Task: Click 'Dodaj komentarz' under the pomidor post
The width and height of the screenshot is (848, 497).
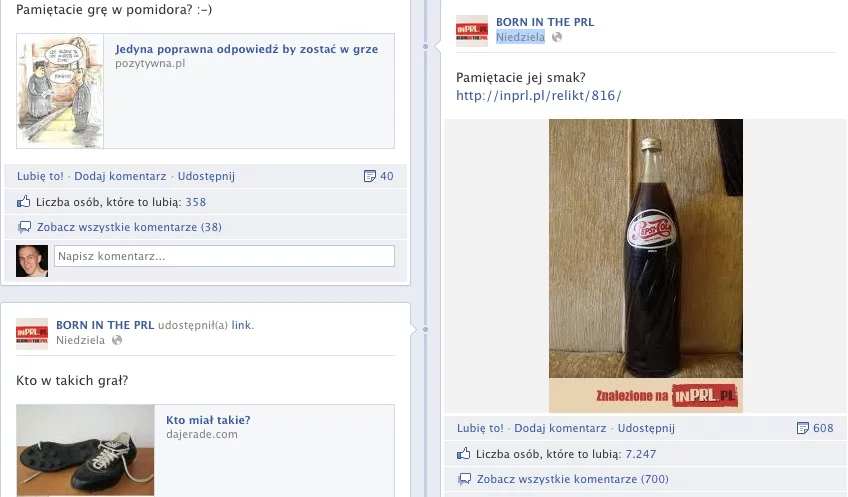Action: click(x=120, y=176)
